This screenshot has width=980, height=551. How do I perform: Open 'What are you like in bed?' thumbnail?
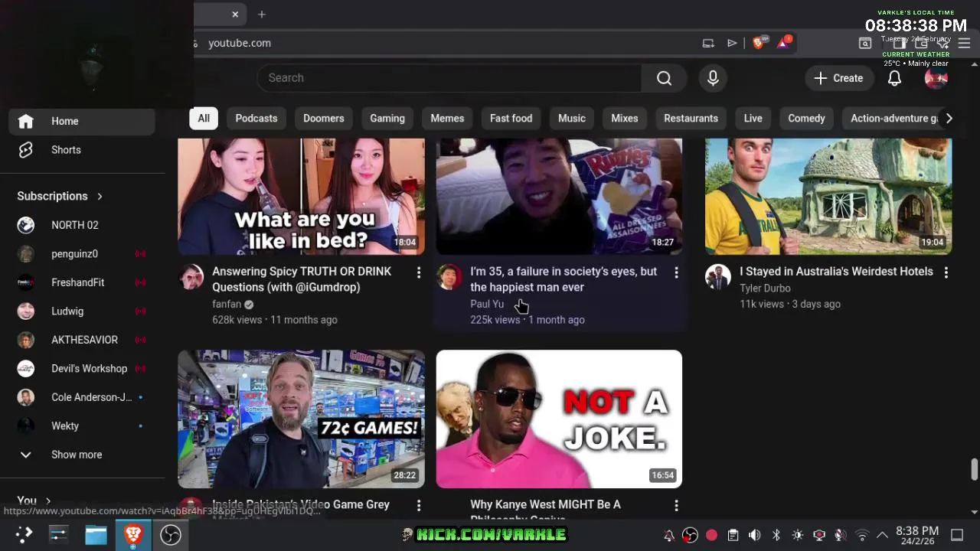[301, 197]
